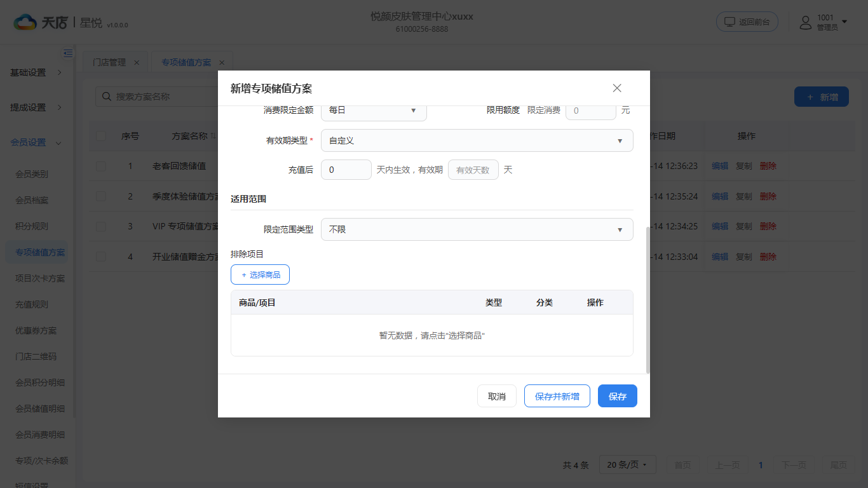Focus the 限定消费 amount input field
868x488 pixels.
[x=591, y=111]
